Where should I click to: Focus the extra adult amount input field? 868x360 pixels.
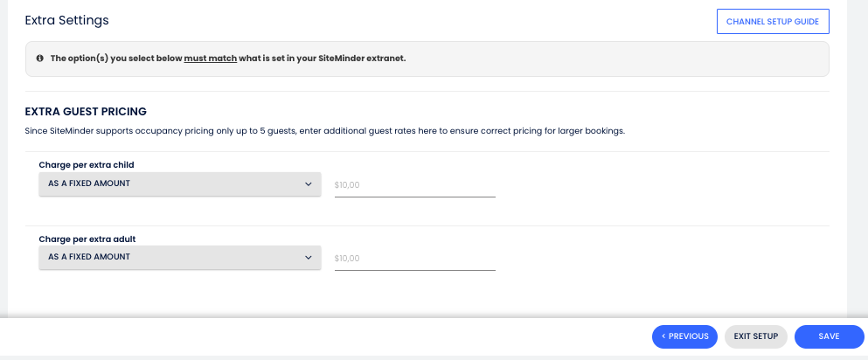[414, 259]
